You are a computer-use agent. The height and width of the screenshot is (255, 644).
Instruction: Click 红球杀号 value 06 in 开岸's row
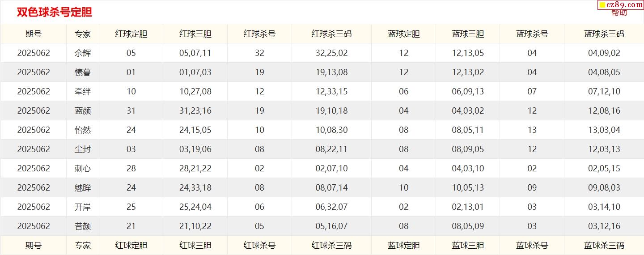coord(260,207)
